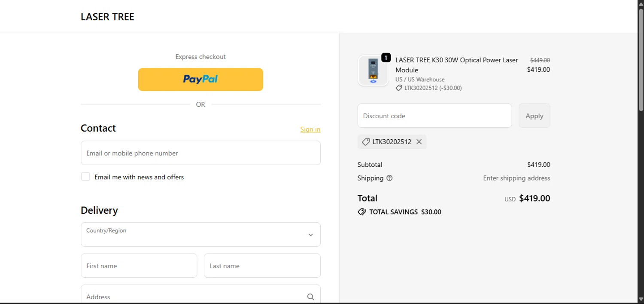
Task: Remove the LTK30202512 discount code tag
Action: [x=419, y=142]
